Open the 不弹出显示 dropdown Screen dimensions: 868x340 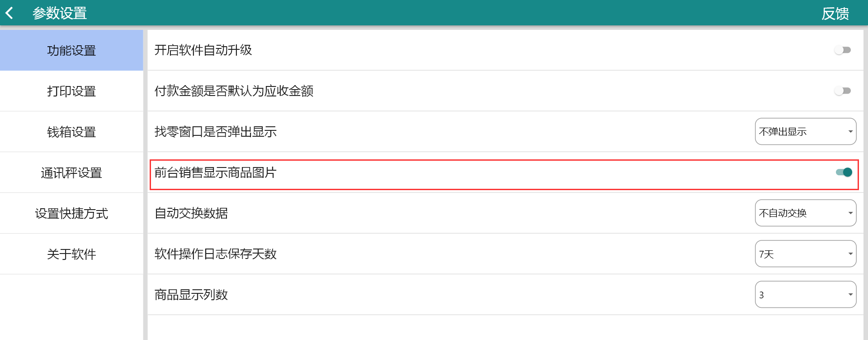805,131
